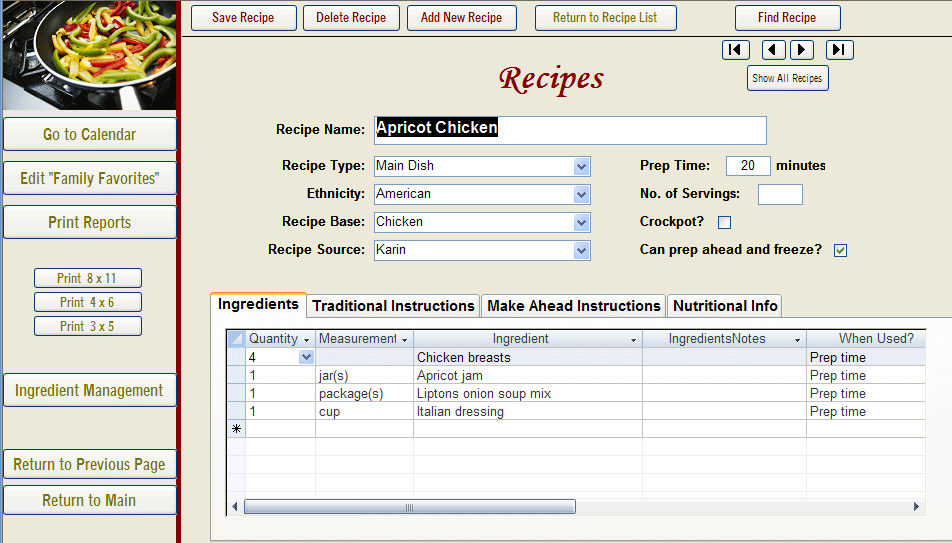Viewport: 952px width, 543px height.
Task: Open the Ethnicity dropdown
Action: (581, 194)
